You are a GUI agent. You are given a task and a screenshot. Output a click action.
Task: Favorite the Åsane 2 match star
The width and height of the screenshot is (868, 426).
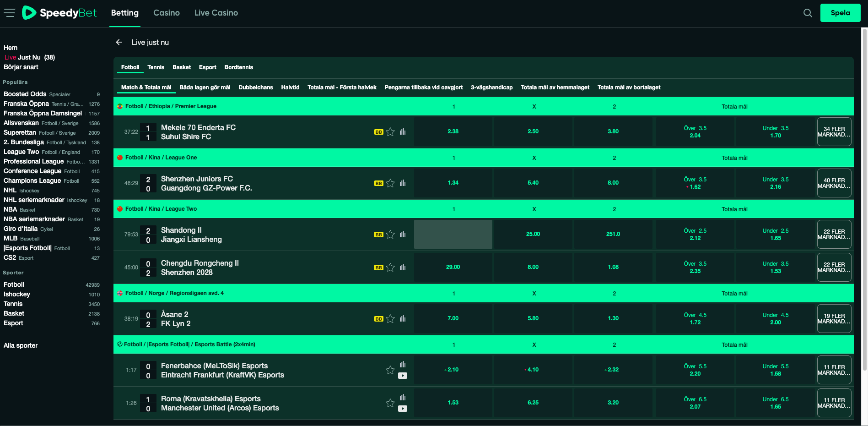[390, 319]
